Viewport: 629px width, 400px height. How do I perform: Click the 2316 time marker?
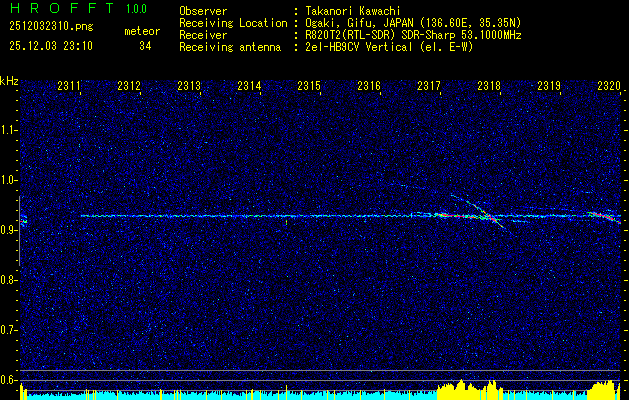click(369, 85)
